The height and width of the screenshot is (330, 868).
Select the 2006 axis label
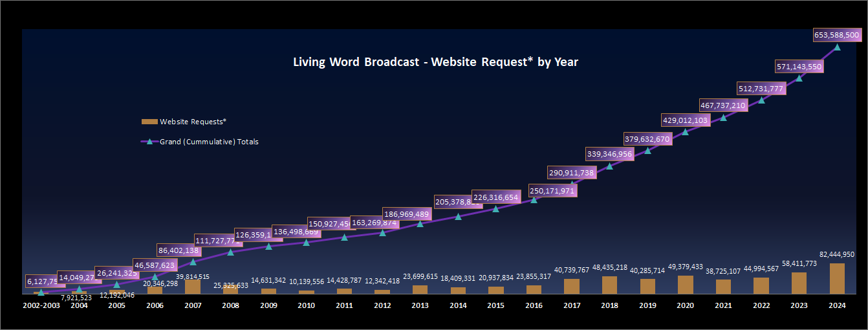coord(155,305)
